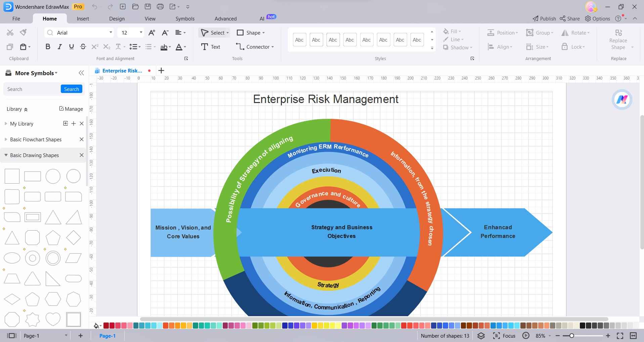Close the Basic Flowchart Shapes library
The width and height of the screenshot is (644, 342).
(81, 139)
